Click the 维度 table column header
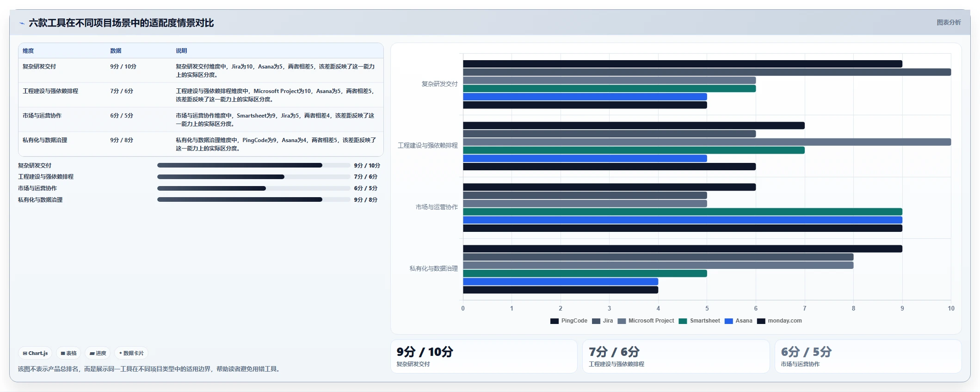This screenshot has height=392, width=980. (28, 51)
